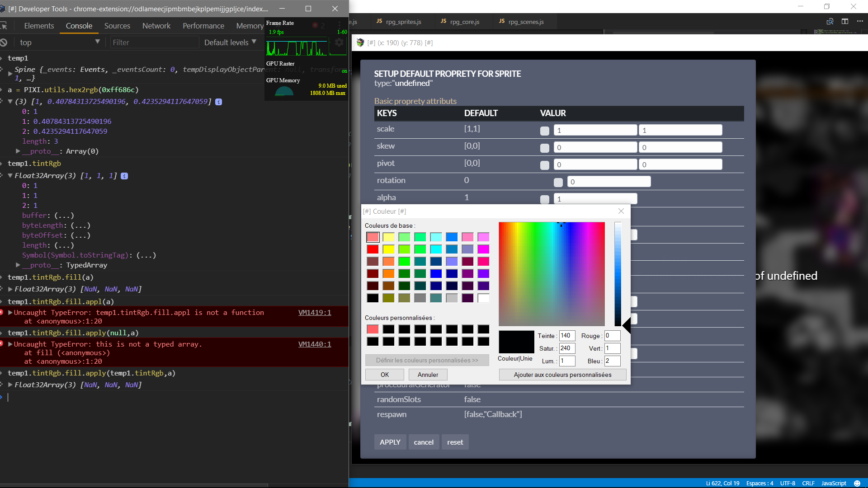The image size is (868, 488).
Task: Click the console Filter input field
Action: [x=154, y=42]
